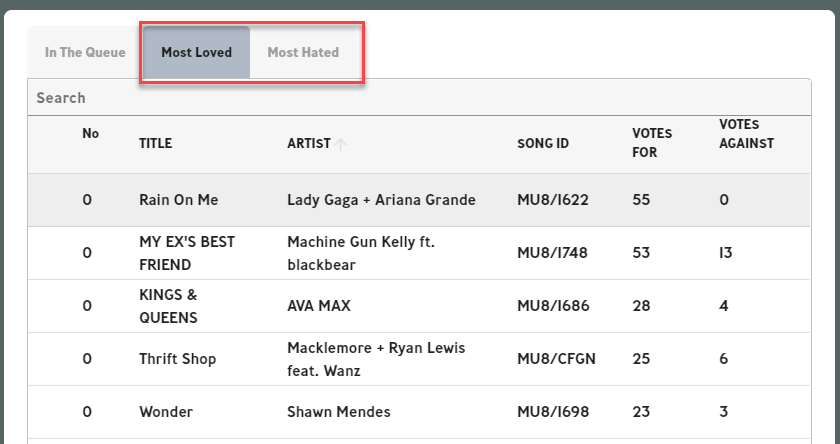Viewport: 840px width, 444px height.
Task: Switch to the In The Queue tab
Action: point(85,53)
